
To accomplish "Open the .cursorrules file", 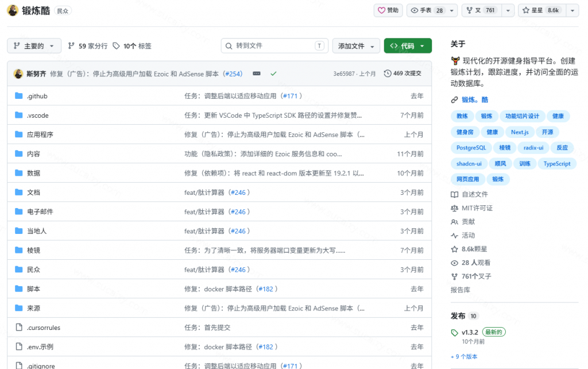I will [44, 328].
